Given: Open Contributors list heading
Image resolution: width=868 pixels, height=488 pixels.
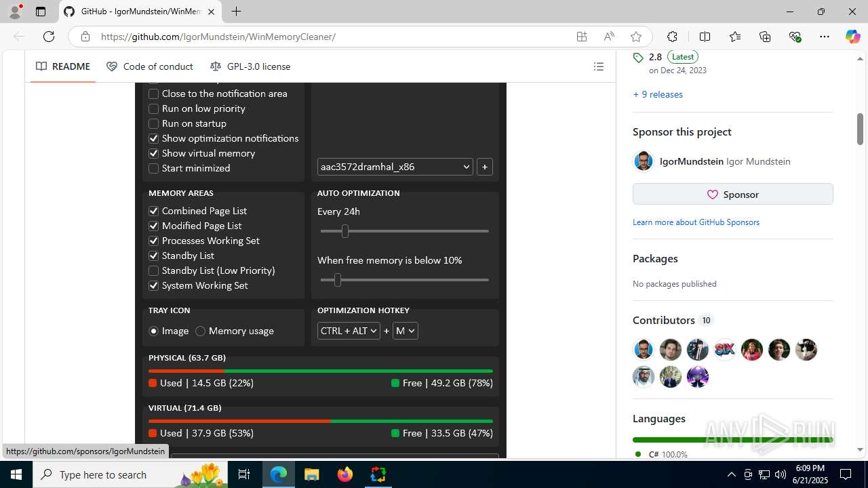Looking at the screenshot, I should [664, 320].
